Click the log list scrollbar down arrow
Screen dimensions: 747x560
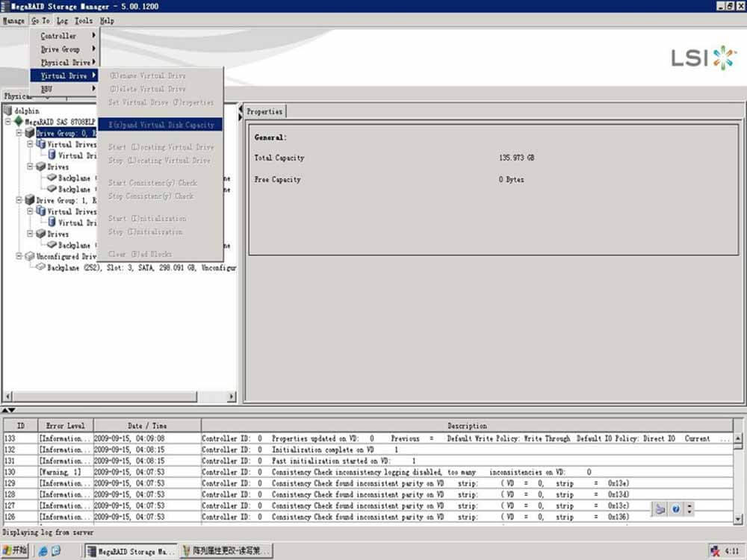coord(738,519)
